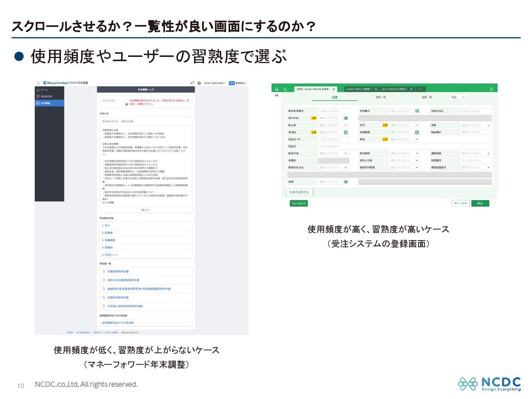The width and height of the screenshot is (532, 399).
Task: Open the favorites star list icon
Action: pyautogui.click(x=285, y=89)
